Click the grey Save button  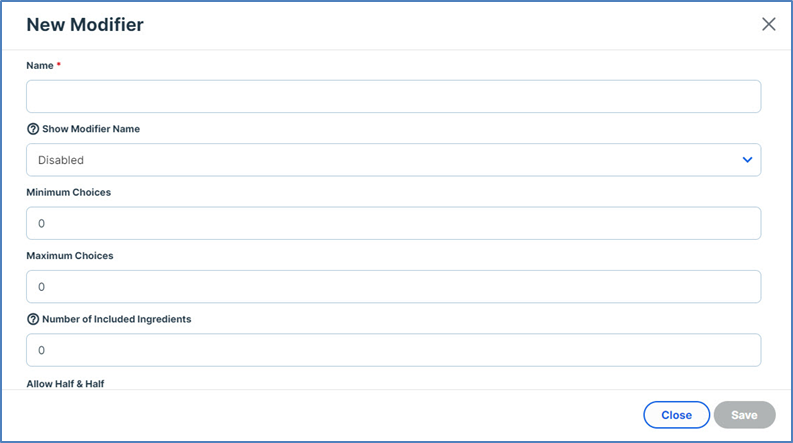(x=744, y=415)
